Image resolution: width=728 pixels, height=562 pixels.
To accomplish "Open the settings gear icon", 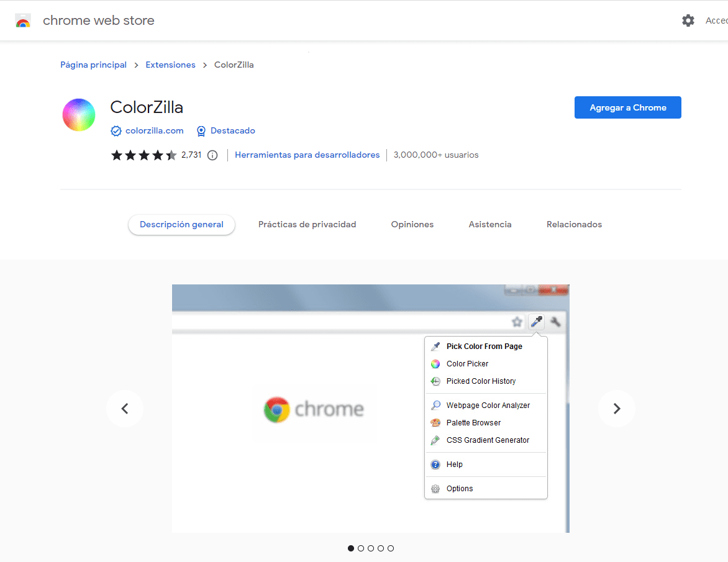I will tap(688, 20).
